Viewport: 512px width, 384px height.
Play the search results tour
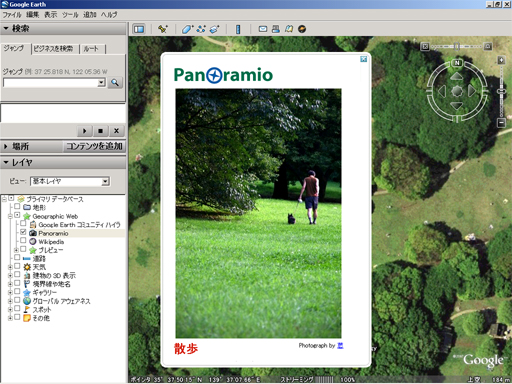[x=85, y=131]
